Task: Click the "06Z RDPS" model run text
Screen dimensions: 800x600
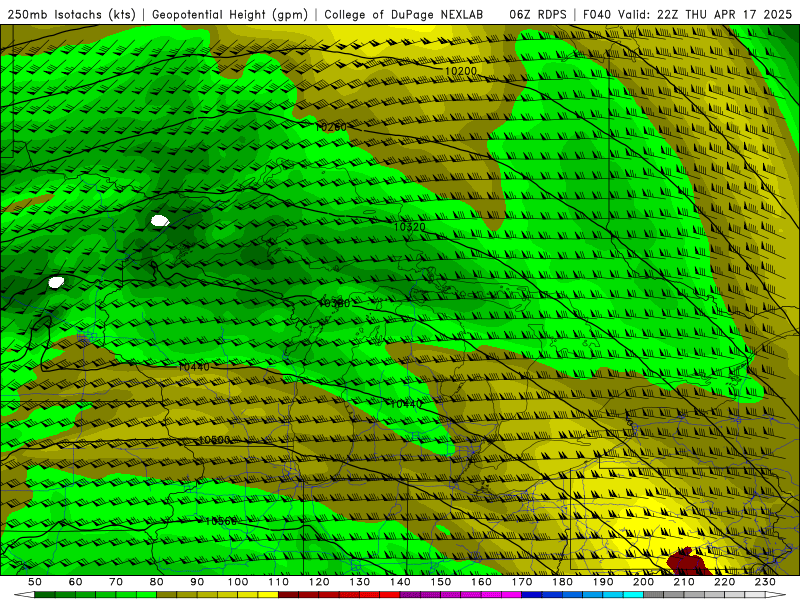Action: (538, 15)
